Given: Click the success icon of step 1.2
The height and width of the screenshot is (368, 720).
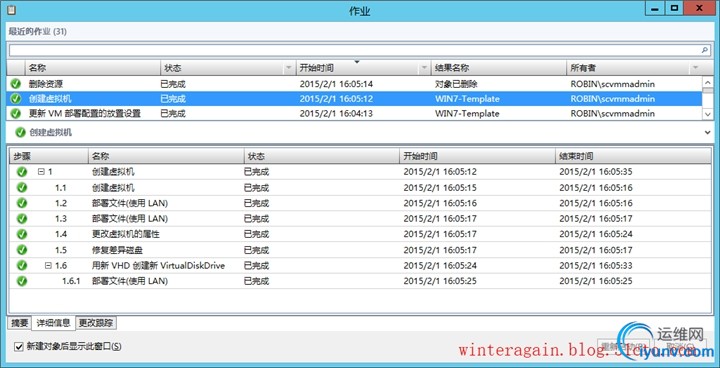Looking at the screenshot, I should [x=22, y=203].
